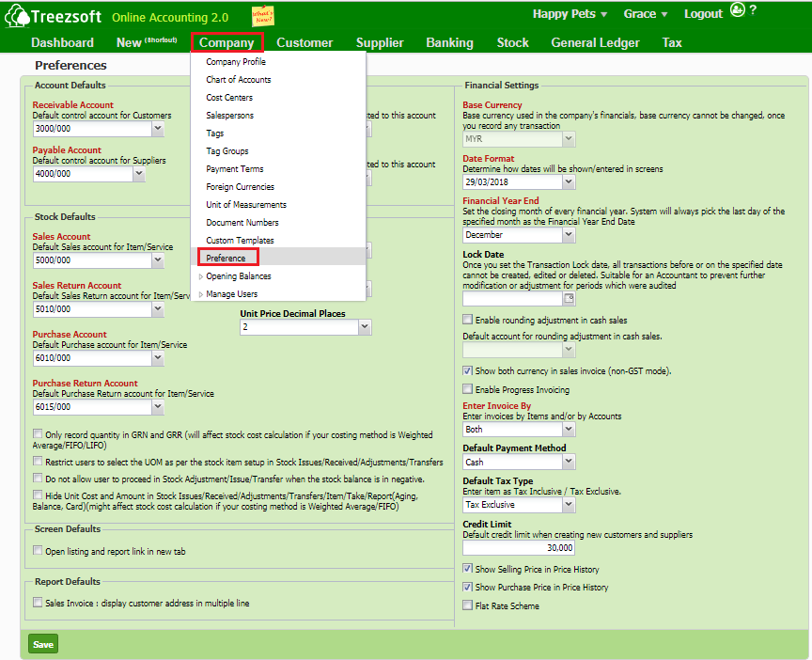Open the Default Payment Method dropdown
812x660 pixels.
pos(518,462)
